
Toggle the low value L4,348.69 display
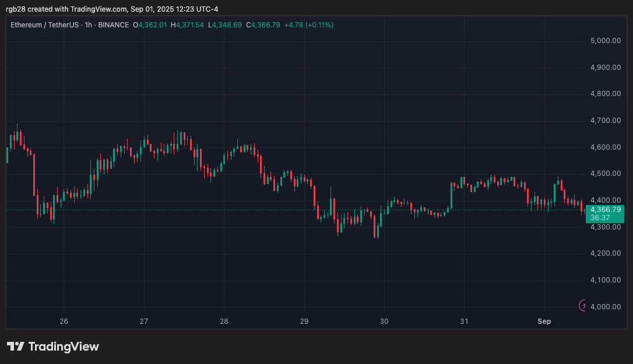[x=226, y=25]
